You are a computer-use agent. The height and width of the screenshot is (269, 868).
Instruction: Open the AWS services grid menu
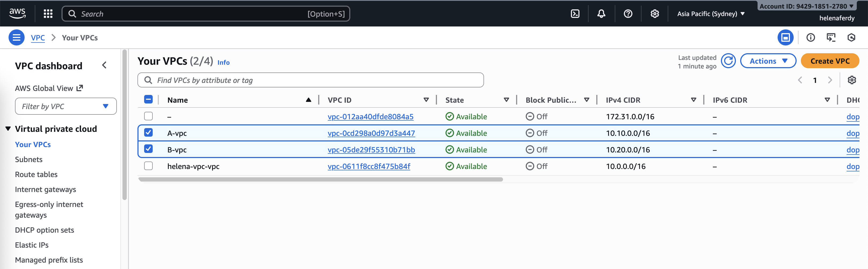[48, 14]
